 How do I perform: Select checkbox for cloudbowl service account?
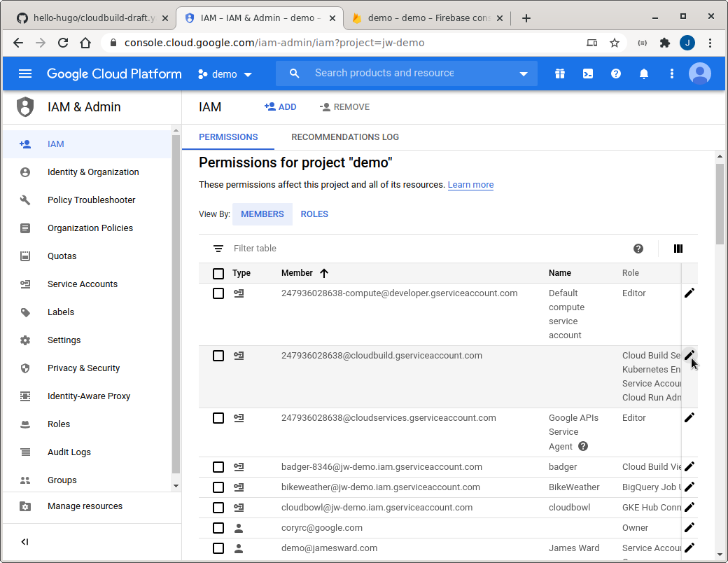(x=218, y=507)
